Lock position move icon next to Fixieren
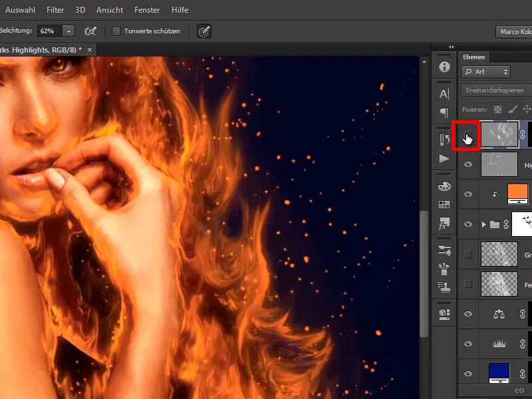The width and height of the screenshot is (532, 399). click(527, 109)
